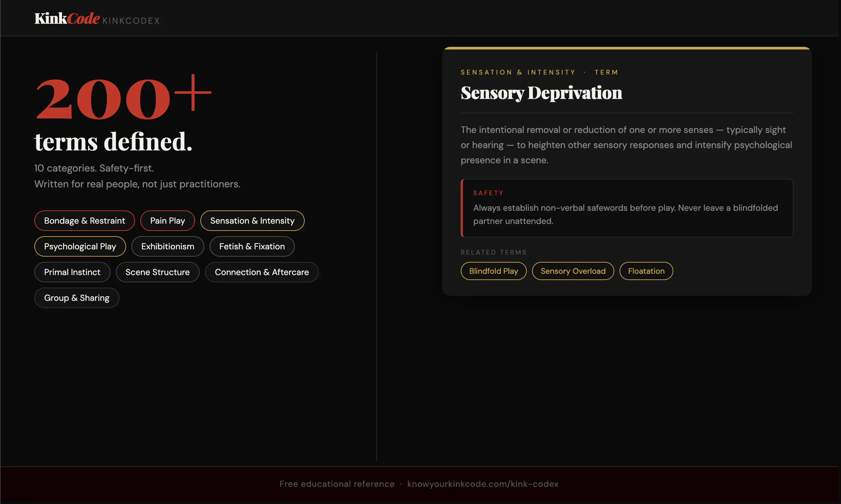Select the Exhibitionism category pill

(168, 247)
